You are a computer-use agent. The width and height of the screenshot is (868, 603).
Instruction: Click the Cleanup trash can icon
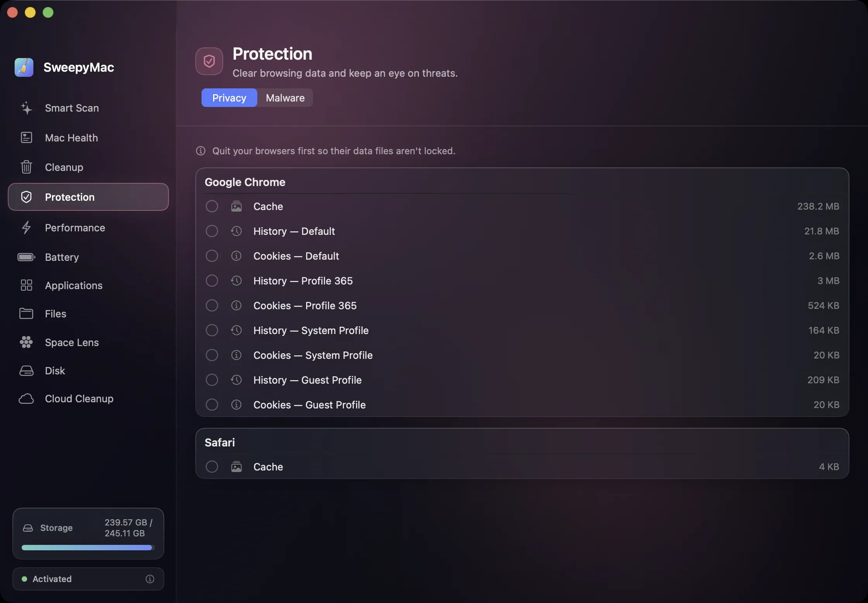click(26, 167)
